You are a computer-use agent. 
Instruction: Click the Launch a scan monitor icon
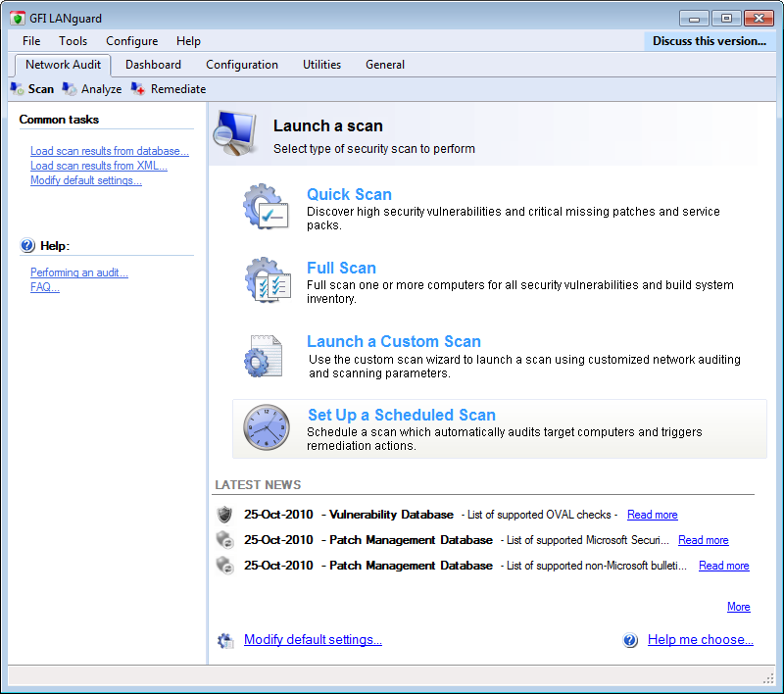[234, 133]
